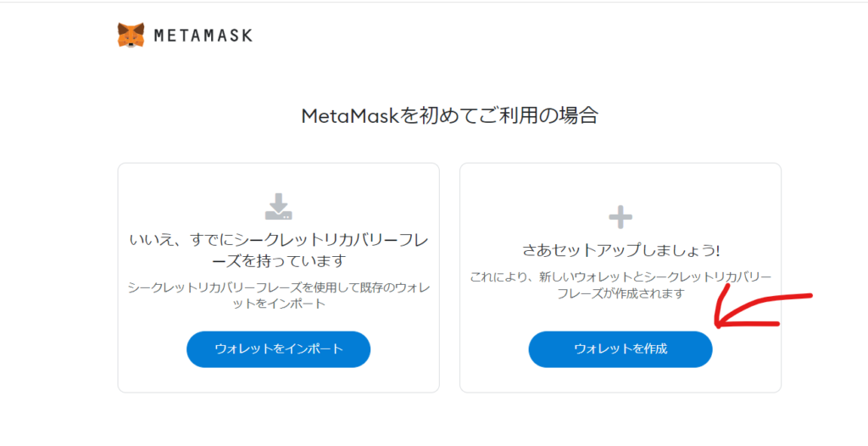Click the tail end of the red arrow
This screenshot has width=868, height=446.
pos(810,296)
